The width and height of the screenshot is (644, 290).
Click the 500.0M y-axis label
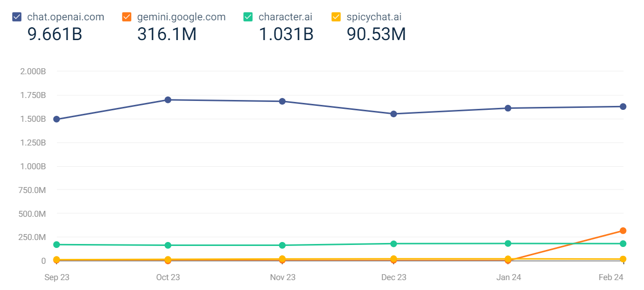click(x=33, y=214)
